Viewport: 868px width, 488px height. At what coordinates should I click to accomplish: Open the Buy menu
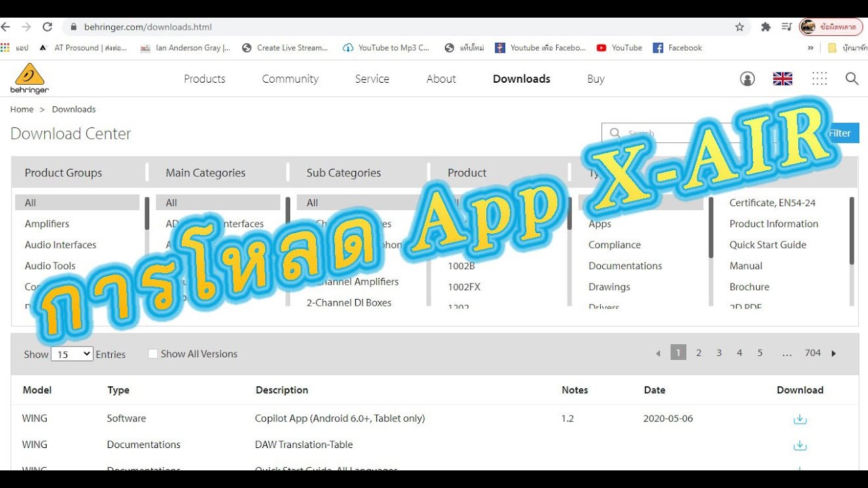click(595, 79)
